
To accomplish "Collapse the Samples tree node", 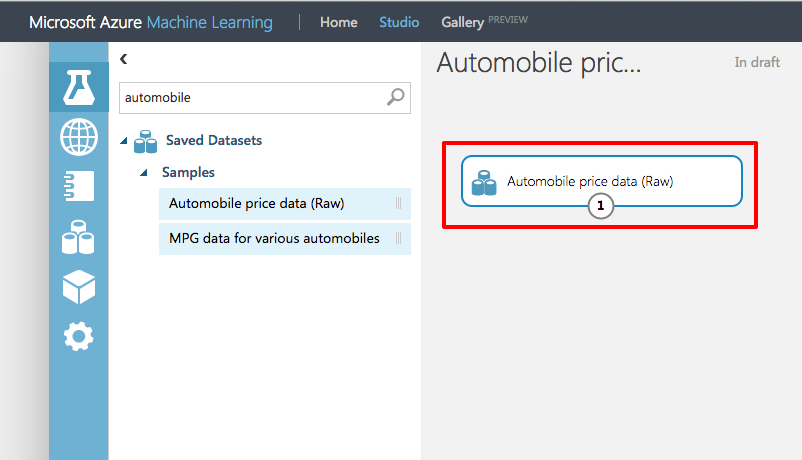I will 145,172.
